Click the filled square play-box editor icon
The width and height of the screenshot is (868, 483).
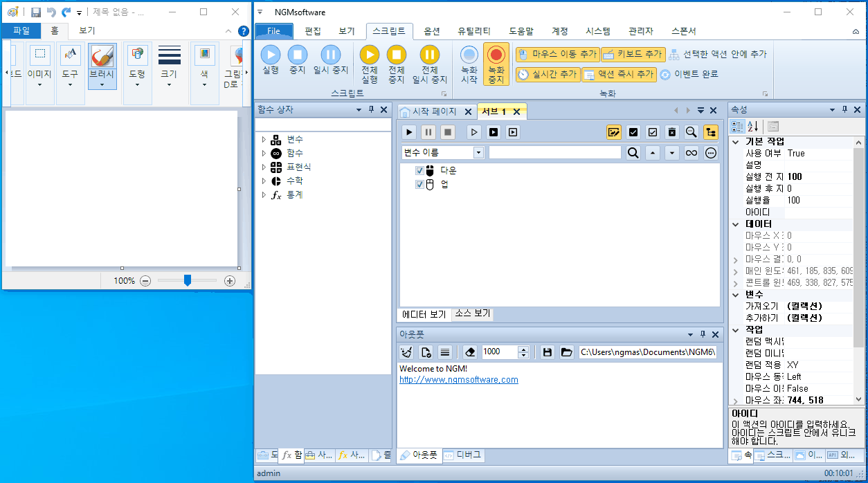494,132
